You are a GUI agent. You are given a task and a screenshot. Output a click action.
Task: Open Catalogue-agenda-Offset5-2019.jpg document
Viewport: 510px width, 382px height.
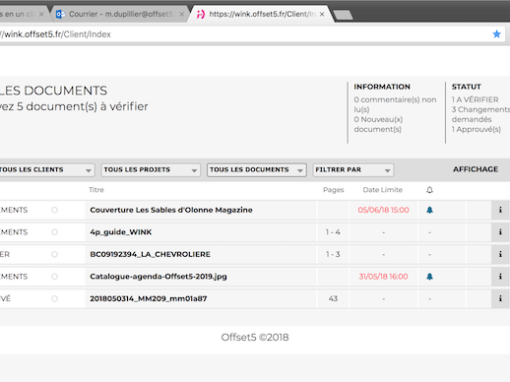click(158, 276)
